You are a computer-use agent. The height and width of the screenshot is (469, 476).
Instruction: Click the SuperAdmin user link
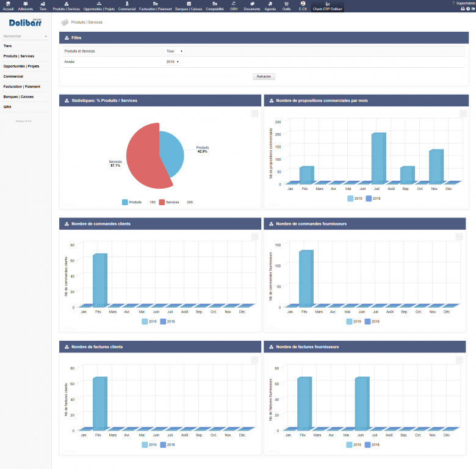pyautogui.click(x=464, y=3)
